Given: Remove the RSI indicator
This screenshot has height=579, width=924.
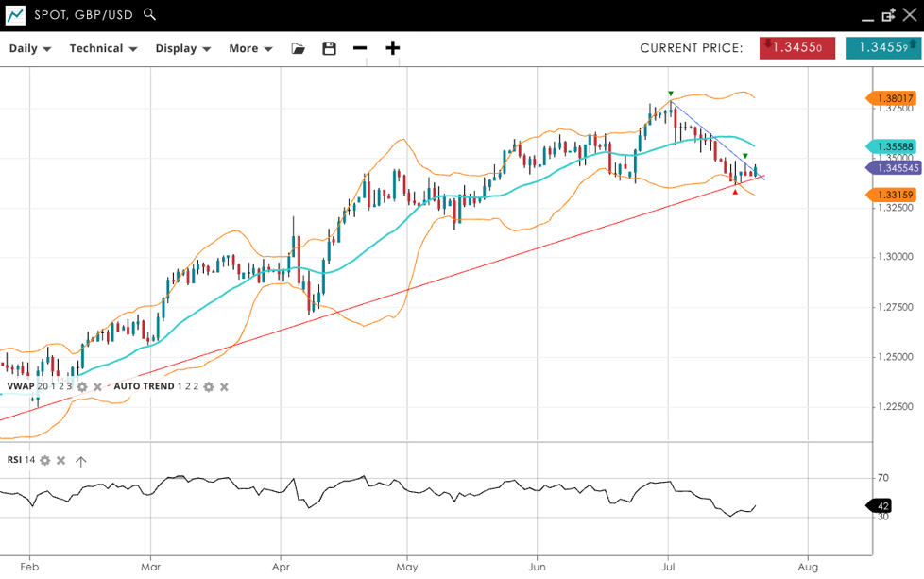Looking at the screenshot, I should (x=60, y=460).
